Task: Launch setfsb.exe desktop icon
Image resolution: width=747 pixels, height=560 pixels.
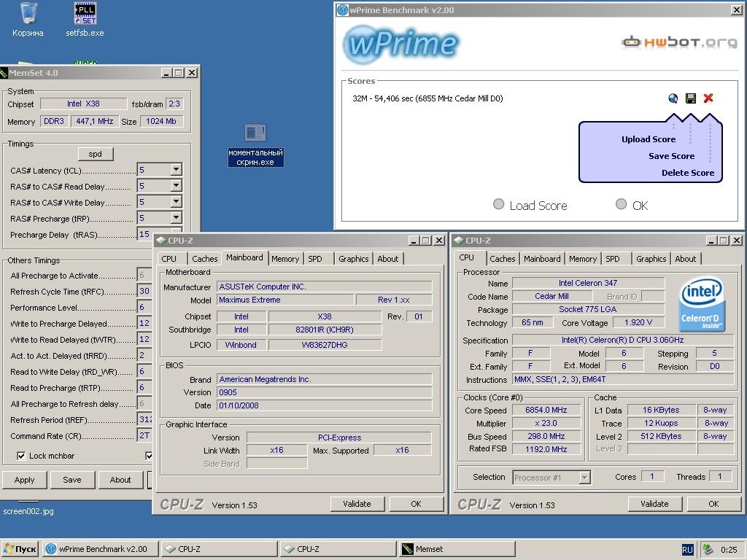Action: click(85, 19)
